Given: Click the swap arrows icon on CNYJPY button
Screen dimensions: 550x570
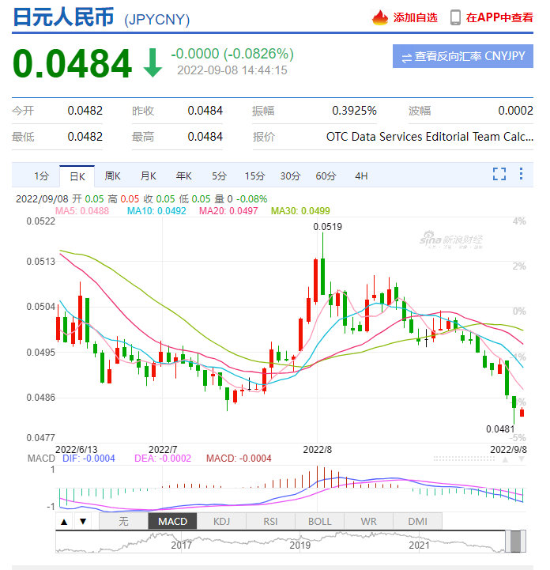Looking at the screenshot, I should (407, 57).
